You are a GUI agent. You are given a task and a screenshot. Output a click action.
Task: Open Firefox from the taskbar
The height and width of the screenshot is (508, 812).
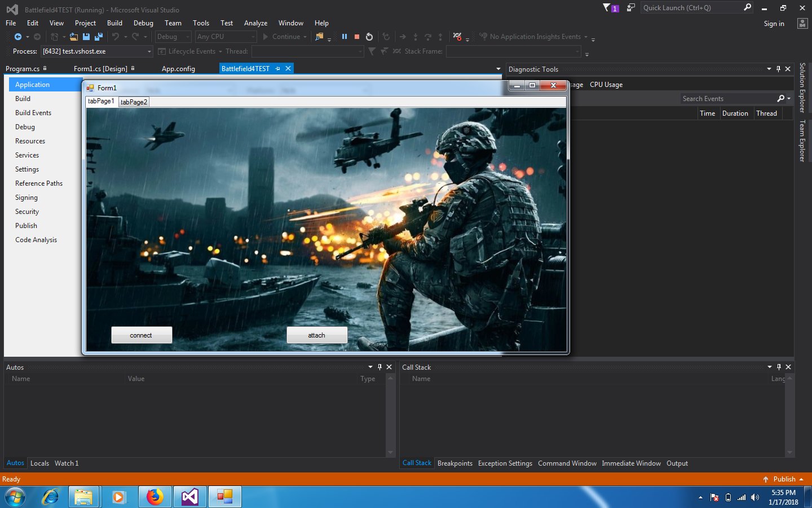click(155, 497)
